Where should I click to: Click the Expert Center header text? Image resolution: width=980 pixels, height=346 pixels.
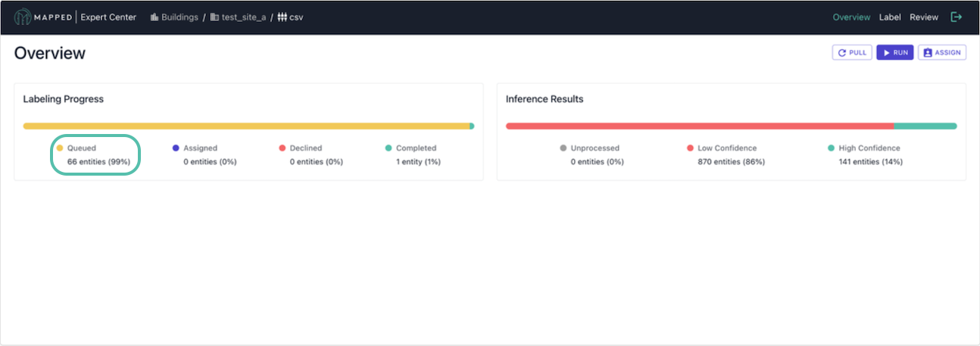point(108,17)
